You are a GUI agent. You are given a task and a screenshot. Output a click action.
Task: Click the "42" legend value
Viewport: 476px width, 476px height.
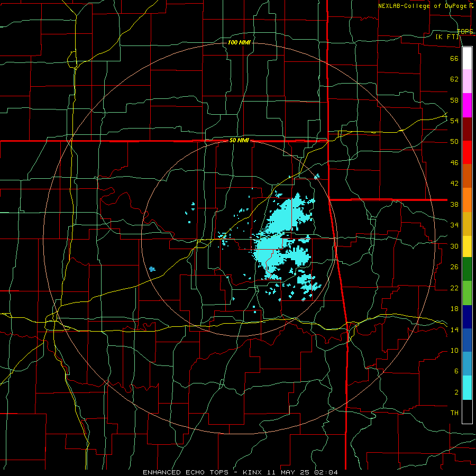[454, 184]
